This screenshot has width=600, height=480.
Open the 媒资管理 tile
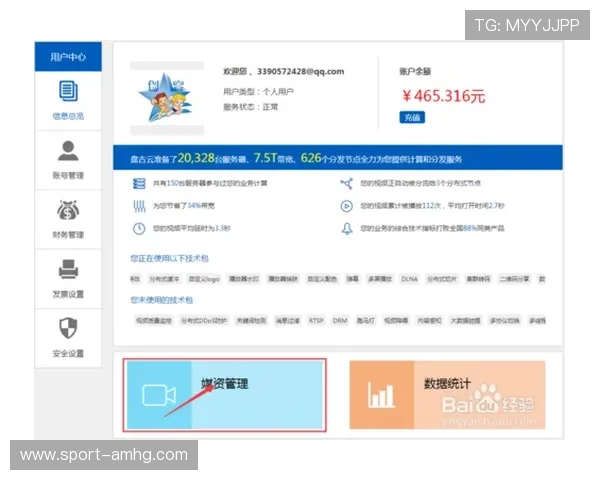pyautogui.click(x=225, y=395)
